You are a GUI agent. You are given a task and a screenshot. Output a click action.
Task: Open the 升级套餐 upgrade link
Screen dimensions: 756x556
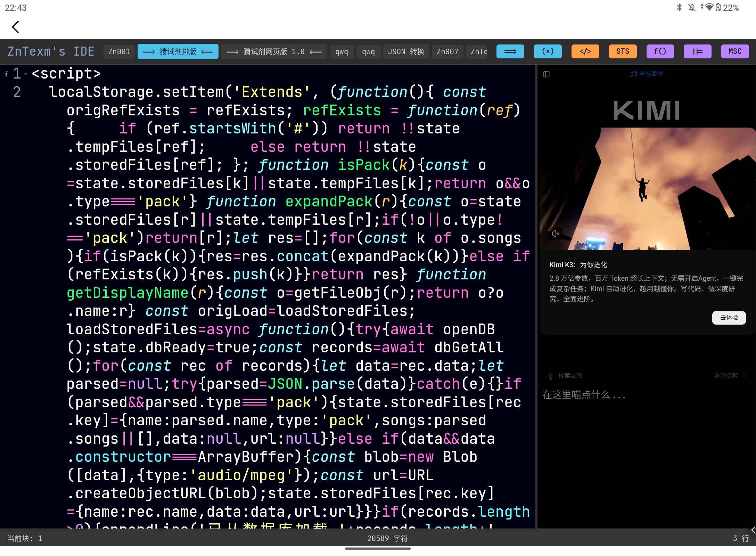[647, 74]
